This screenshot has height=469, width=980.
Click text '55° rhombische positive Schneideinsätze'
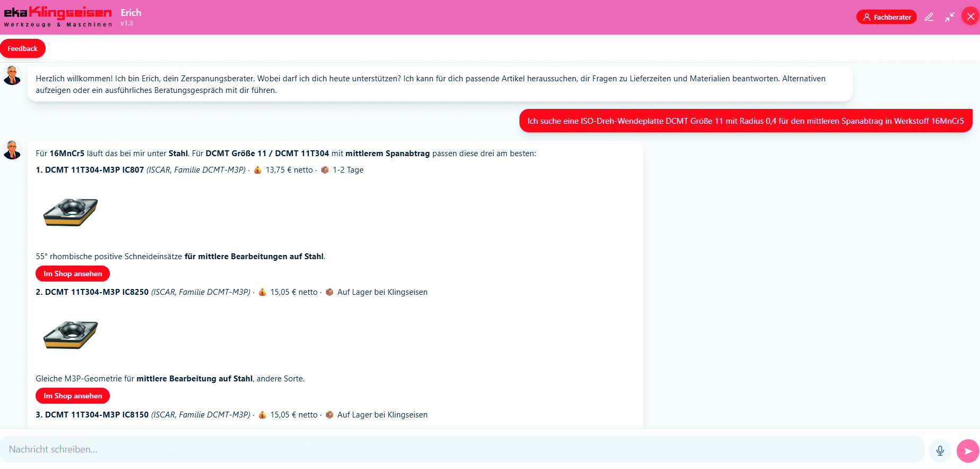pos(109,257)
